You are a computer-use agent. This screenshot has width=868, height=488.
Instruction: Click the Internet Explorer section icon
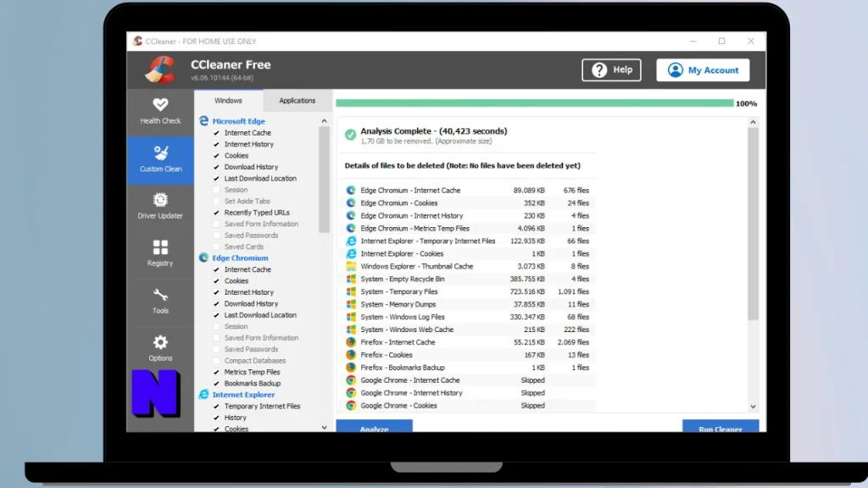click(203, 394)
